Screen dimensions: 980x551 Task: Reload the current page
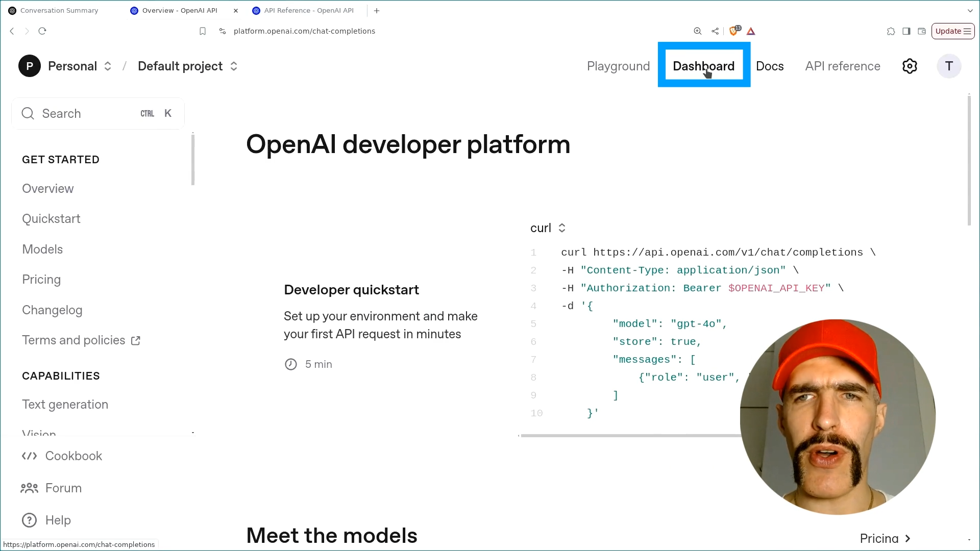pos(42,31)
